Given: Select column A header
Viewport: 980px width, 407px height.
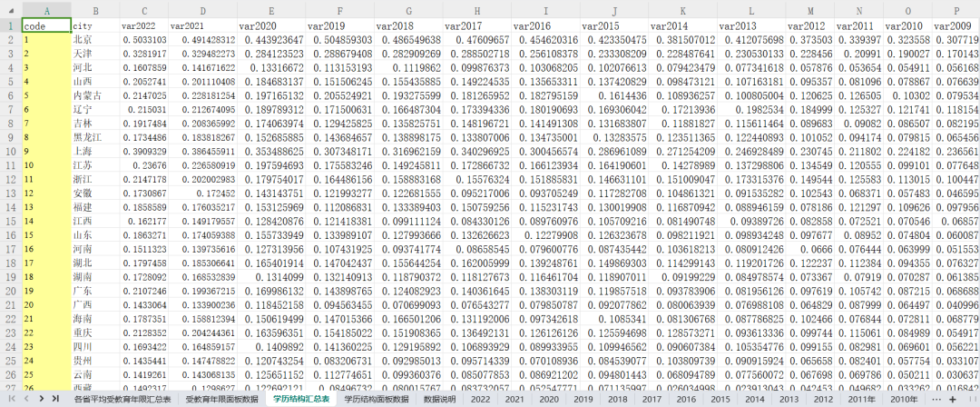Looking at the screenshot, I should tap(47, 10).
